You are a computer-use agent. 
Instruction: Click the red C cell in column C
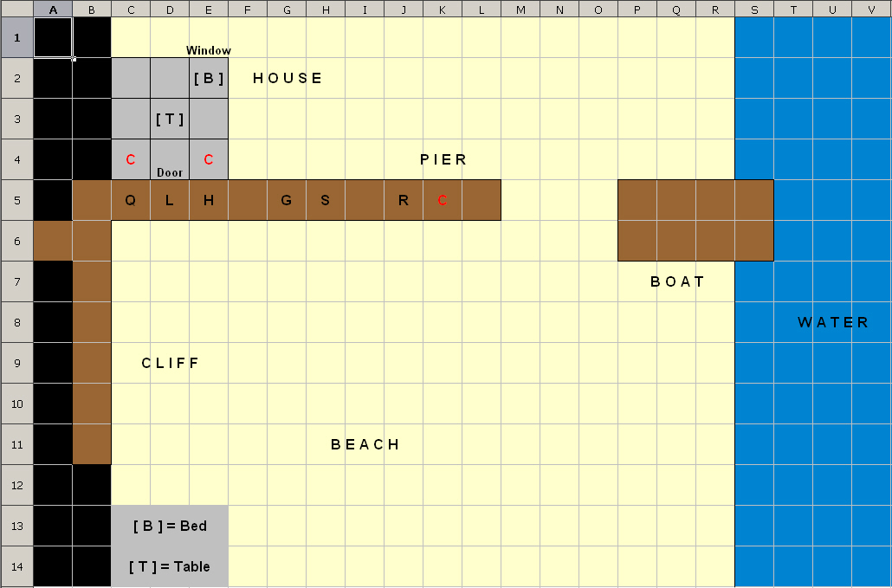tap(131, 160)
